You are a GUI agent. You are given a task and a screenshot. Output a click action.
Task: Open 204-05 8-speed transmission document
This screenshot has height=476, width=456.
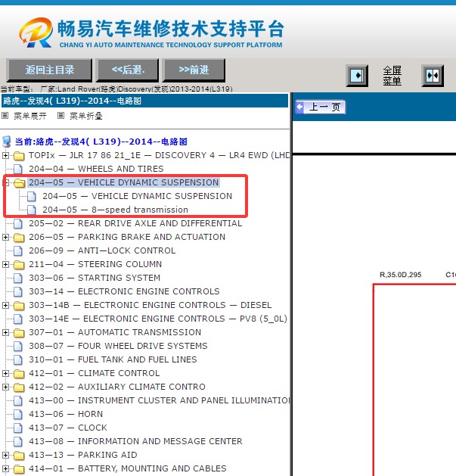(x=115, y=210)
